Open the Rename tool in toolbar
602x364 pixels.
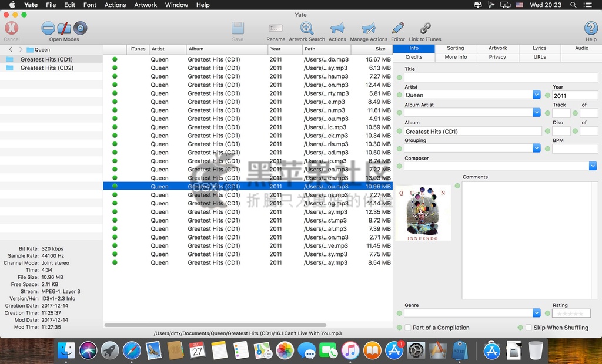276,28
